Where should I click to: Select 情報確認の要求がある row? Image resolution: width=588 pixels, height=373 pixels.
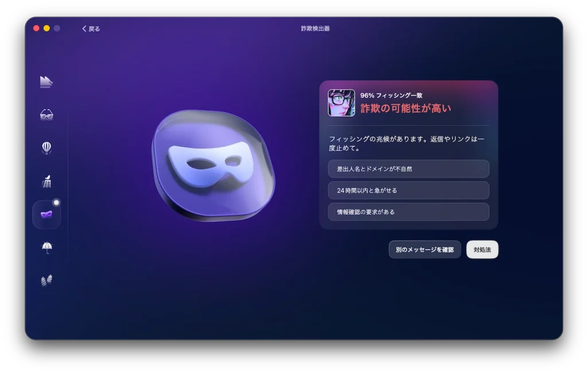(408, 212)
